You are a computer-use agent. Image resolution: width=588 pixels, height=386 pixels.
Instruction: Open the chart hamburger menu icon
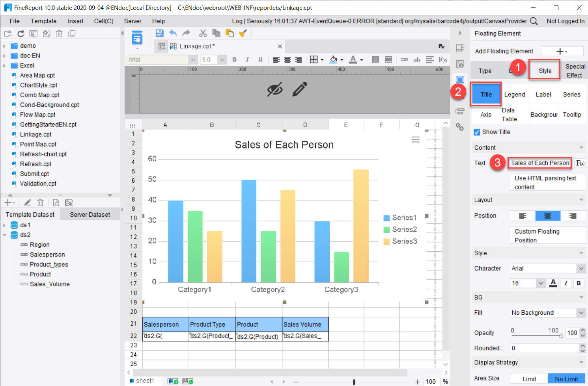(x=416, y=140)
